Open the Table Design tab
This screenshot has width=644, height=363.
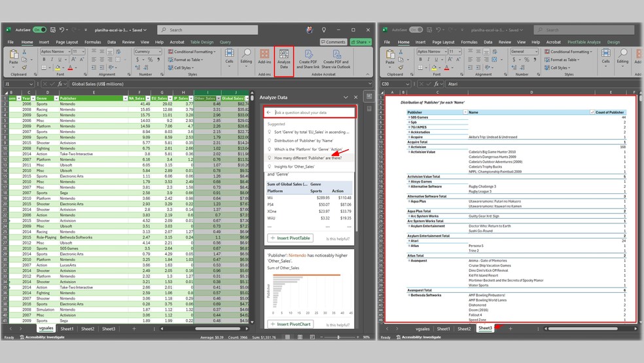click(202, 42)
